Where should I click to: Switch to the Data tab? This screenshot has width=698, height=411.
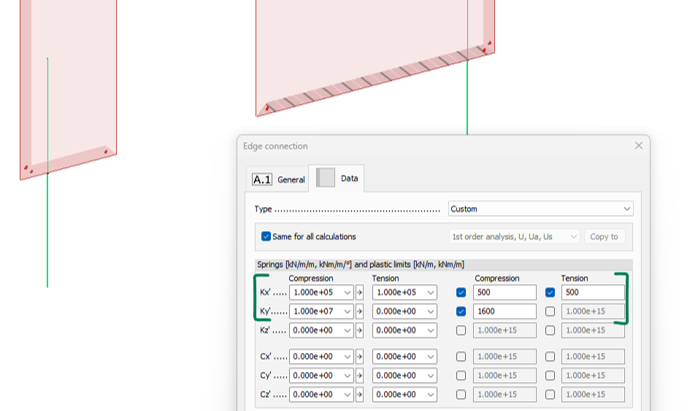(337, 178)
